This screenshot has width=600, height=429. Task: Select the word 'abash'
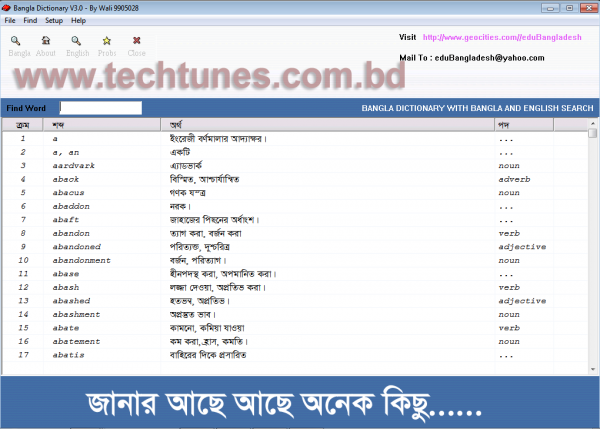66,287
